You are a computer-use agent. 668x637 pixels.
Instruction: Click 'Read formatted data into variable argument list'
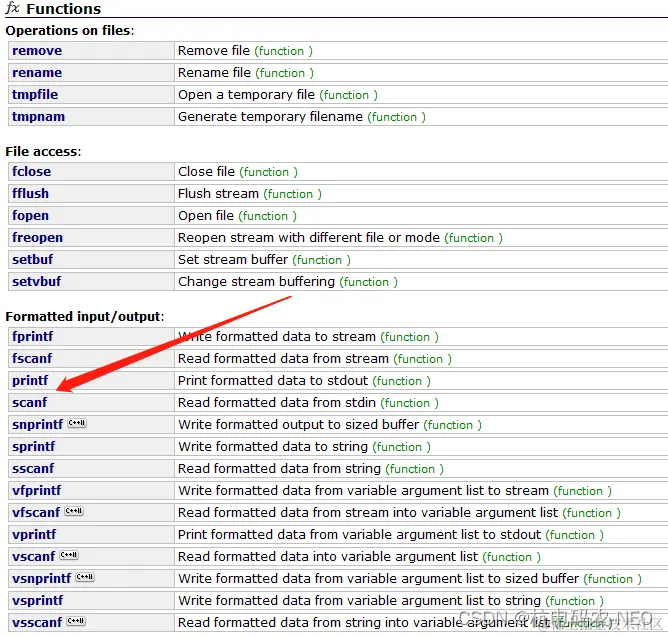coord(328,556)
